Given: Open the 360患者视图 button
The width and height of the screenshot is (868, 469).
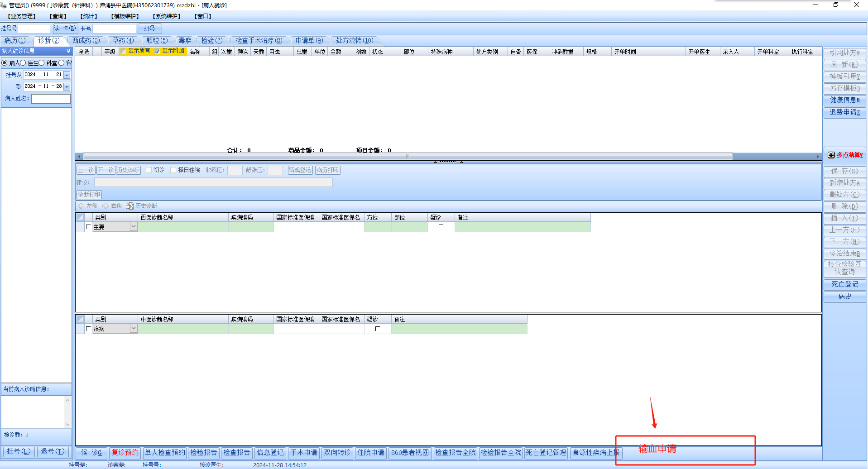Looking at the screenshot, I should point(410,453).
